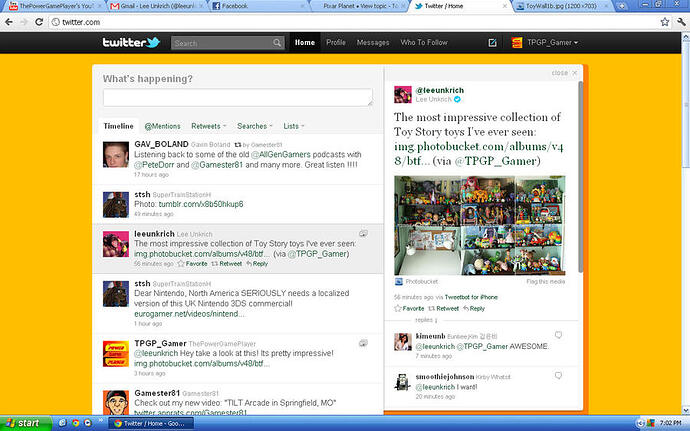The height and width of the screenshot is (431, 690).
Task: Click the TPGP_Gamer tweet avatar
Action: point(117,353)
